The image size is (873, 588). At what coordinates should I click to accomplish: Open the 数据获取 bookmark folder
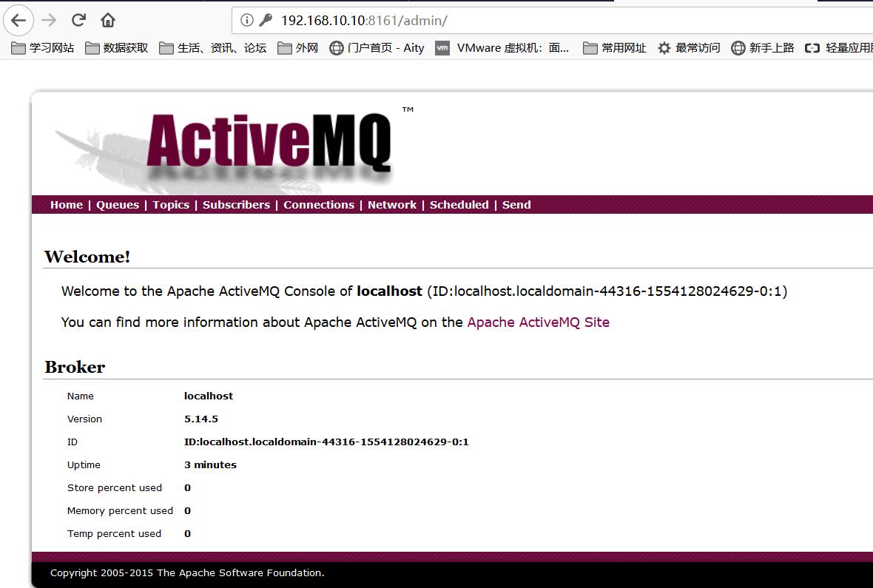117,48
